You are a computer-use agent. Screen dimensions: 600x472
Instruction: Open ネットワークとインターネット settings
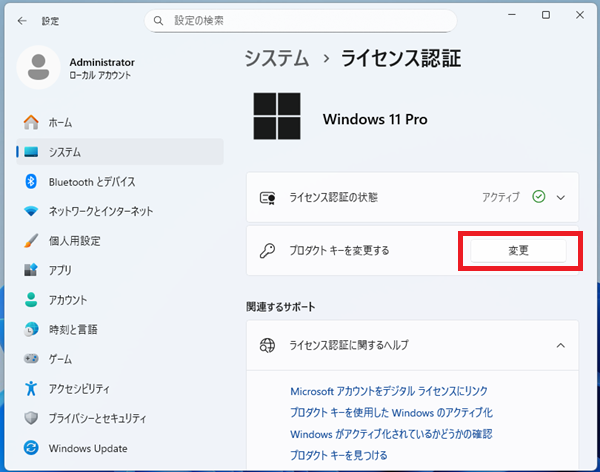(x=101, y=211)
